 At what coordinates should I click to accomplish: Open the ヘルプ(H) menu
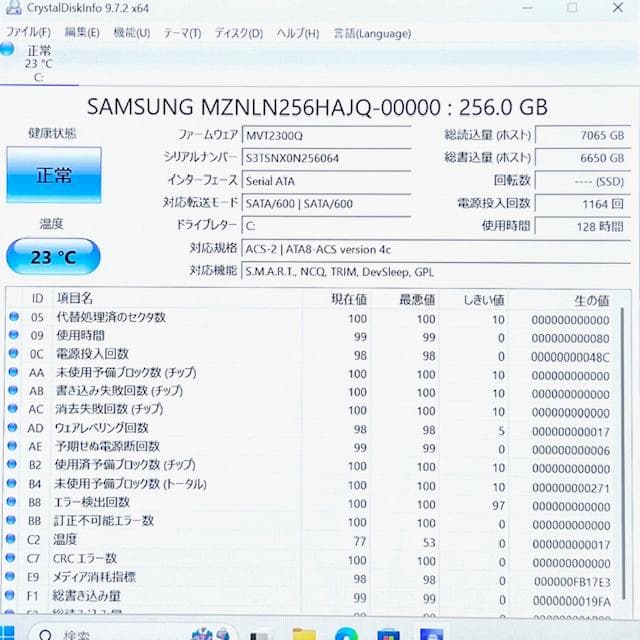(x=298, y=33)
